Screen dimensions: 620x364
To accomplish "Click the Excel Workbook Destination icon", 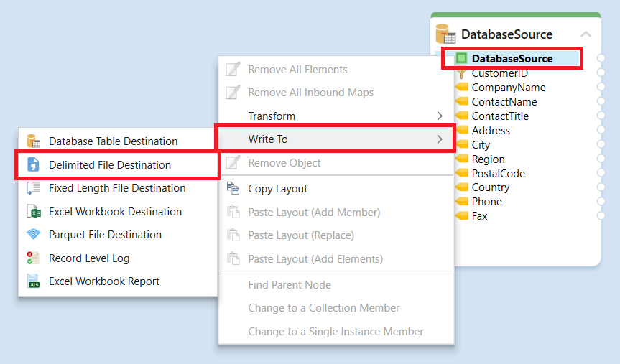I will (x=33, y=212).
